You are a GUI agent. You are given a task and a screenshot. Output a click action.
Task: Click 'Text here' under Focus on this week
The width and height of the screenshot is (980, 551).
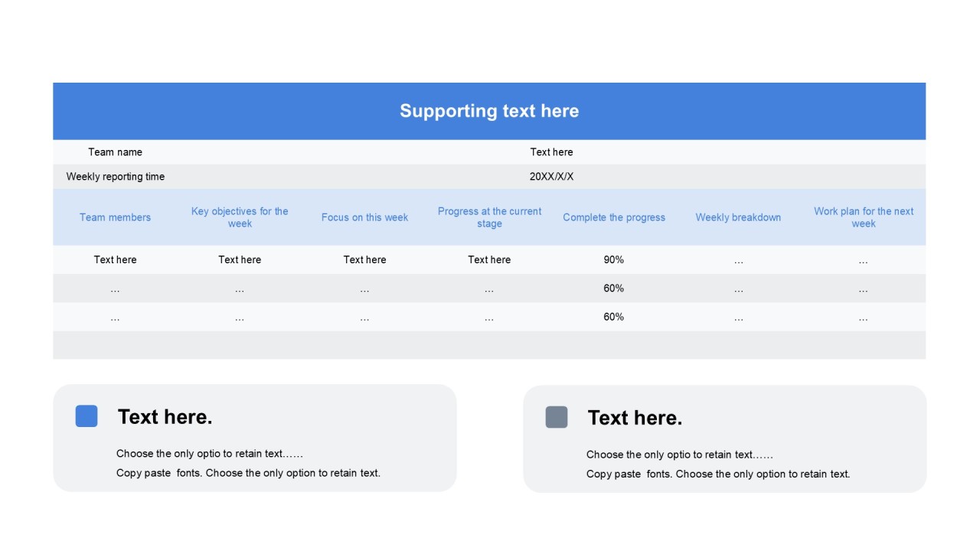pos(364,259)
